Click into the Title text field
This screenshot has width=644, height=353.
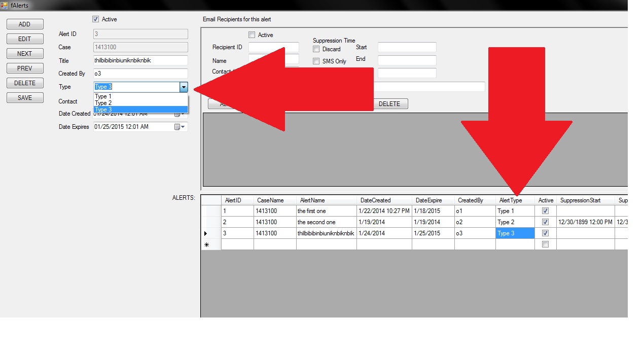[x=140, y=60]
